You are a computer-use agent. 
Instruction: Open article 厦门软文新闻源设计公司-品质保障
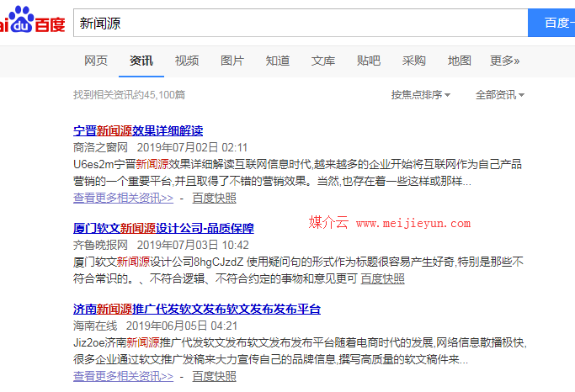tap(163, 228)
